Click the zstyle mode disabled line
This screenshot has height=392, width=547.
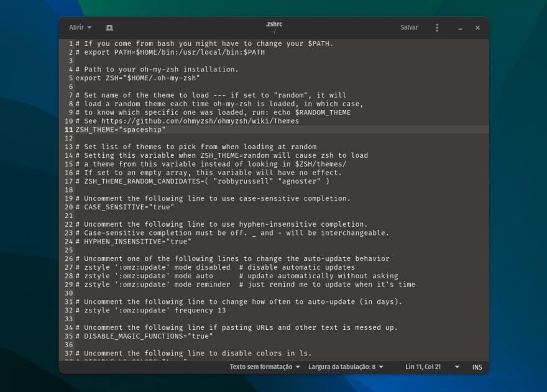pos(215,268)
